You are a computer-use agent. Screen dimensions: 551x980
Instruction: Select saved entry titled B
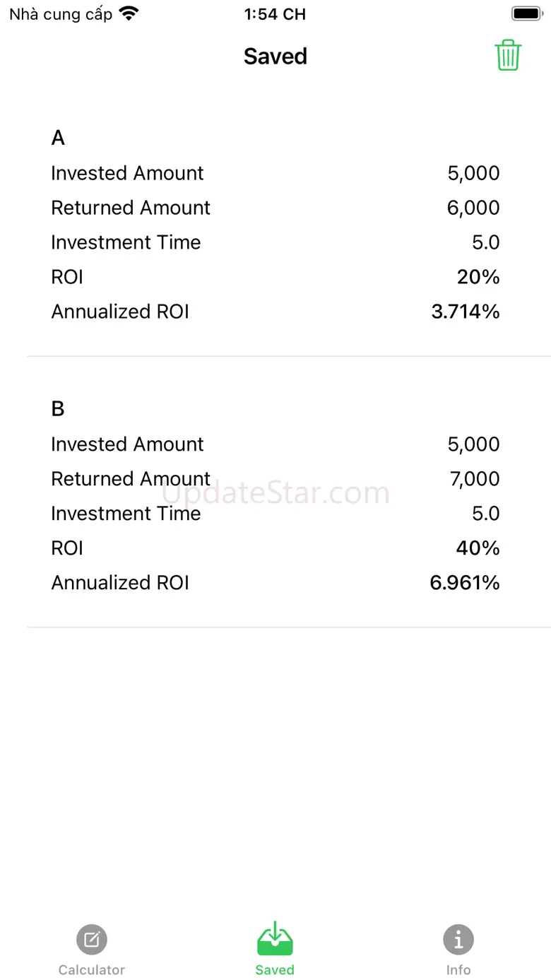pyautogui.click(x=58, y=409)
